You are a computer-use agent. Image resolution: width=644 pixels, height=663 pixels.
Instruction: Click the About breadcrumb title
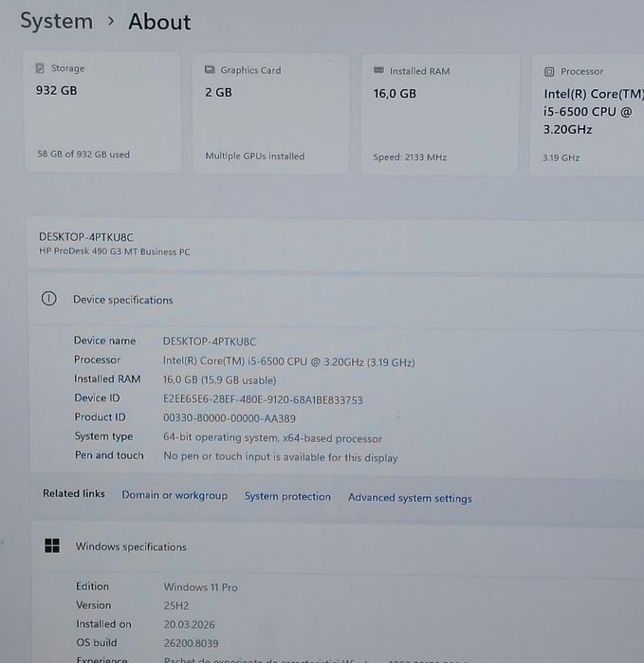click(x=159, y=22)
